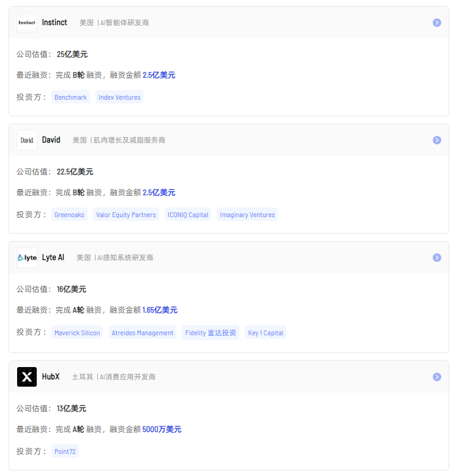Select the Key 1 Capital investor tag
Viewport: 459px width, 476px height.
pyautogui.click(x=266, y=333)
